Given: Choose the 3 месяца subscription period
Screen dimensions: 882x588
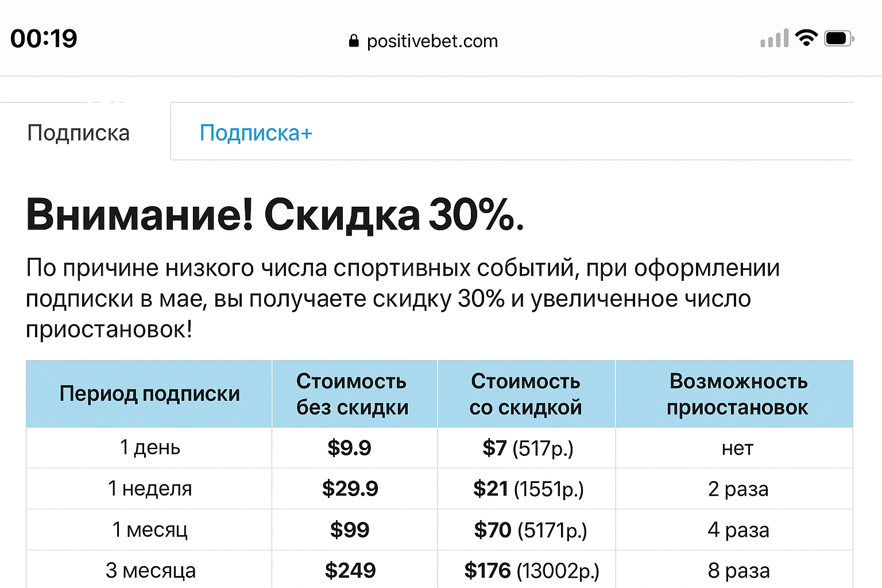Looking at the screenshot, I should 150,570.
